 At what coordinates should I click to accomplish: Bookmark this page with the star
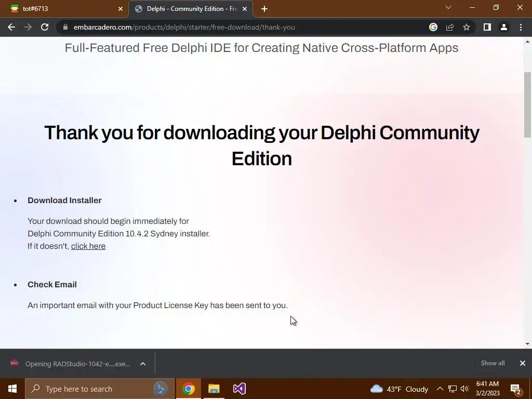467,27
